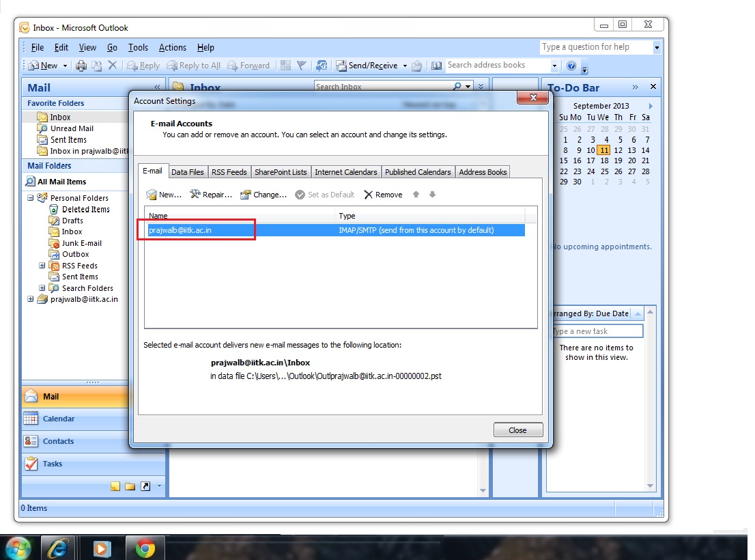Collapse the Personal Folders tree

[x=30, y=198]
